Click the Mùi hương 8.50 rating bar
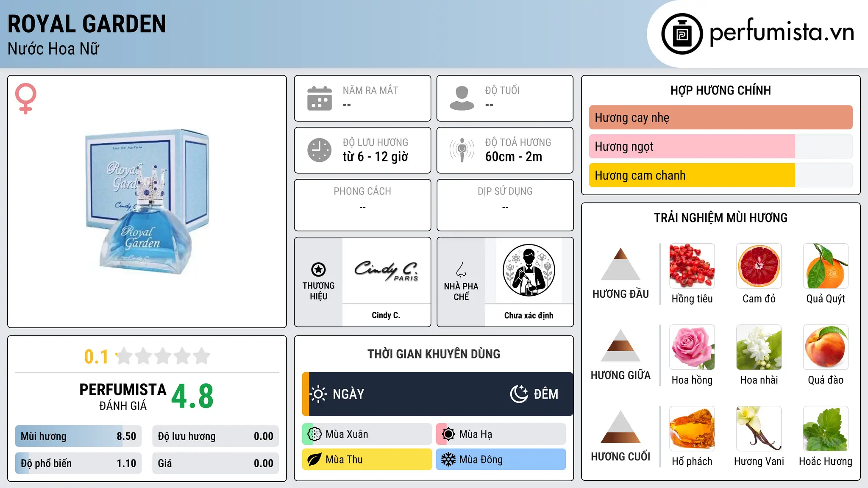Screen dimensions: 868x488 (78, 436)
